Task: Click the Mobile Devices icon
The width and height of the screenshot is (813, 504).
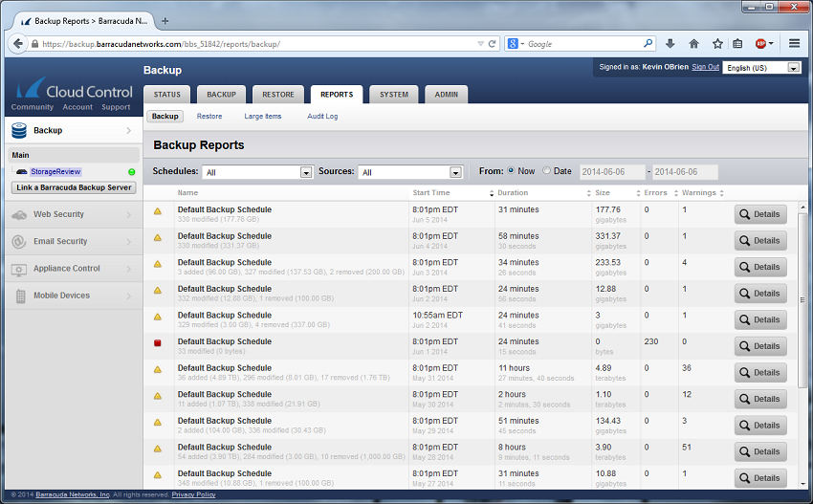Action: (21, 296)
